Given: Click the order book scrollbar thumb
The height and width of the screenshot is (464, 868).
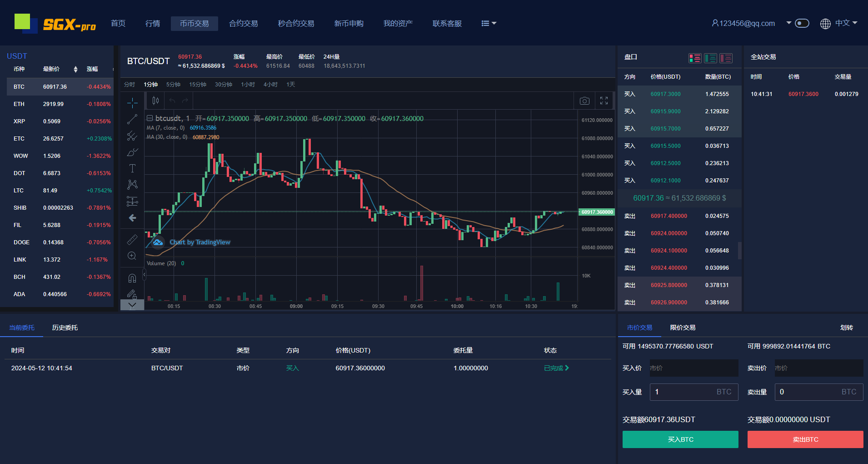Looking at the screenshot, I should click(x=740, y=250).
